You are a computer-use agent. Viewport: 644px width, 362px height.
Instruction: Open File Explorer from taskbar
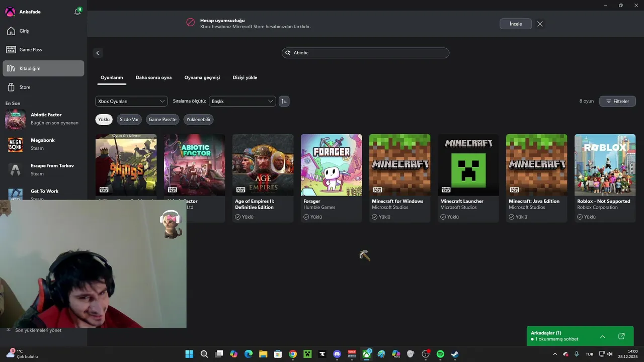[263, 354]
